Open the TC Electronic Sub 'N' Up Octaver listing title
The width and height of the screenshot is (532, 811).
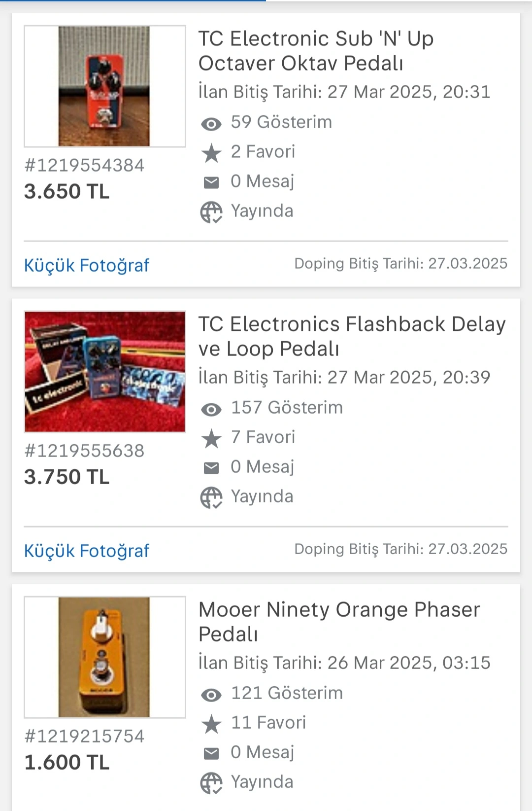315,51
